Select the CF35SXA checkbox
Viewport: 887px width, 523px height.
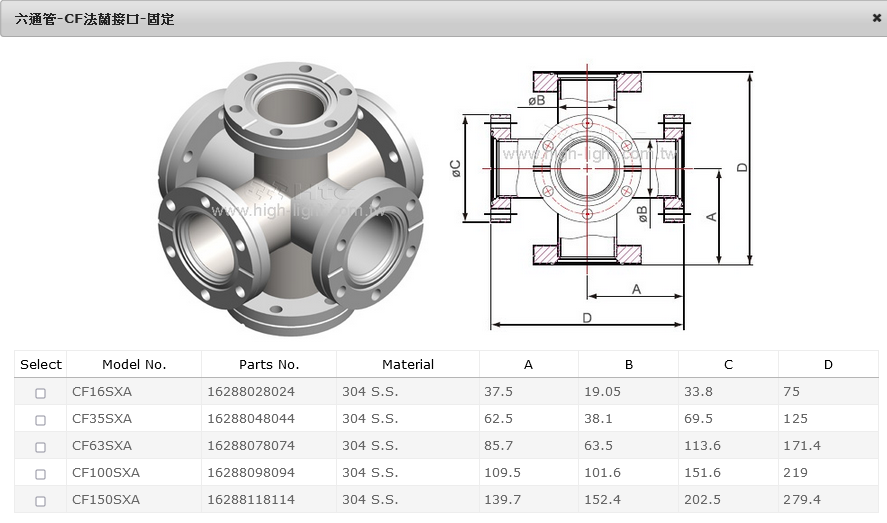[x=40, y=420]
